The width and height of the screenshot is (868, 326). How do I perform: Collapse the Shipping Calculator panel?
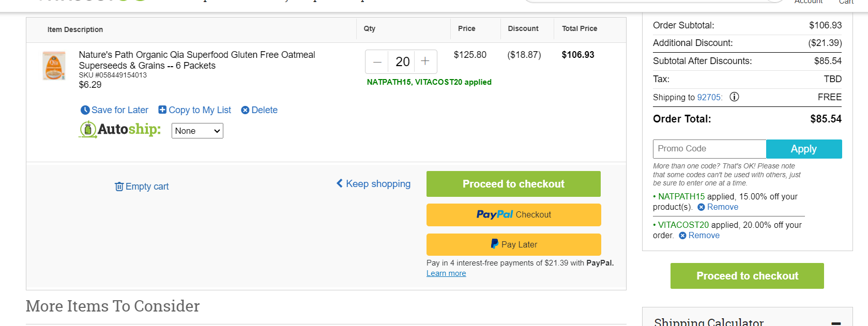click(x=836, y=323)
